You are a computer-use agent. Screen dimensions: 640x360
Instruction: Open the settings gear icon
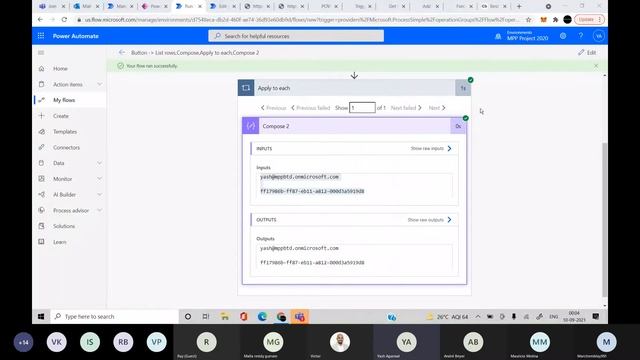coord(563,36)
